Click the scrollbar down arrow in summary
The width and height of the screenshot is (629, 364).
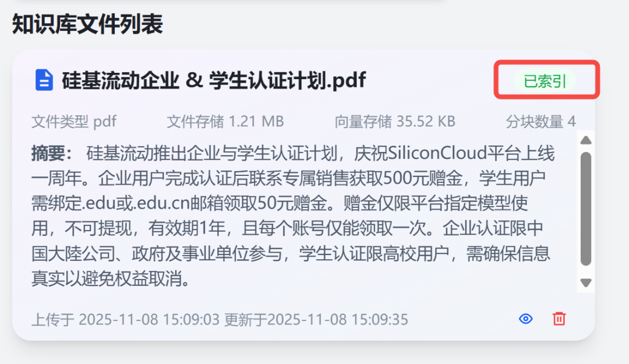(x=586, y=283)
